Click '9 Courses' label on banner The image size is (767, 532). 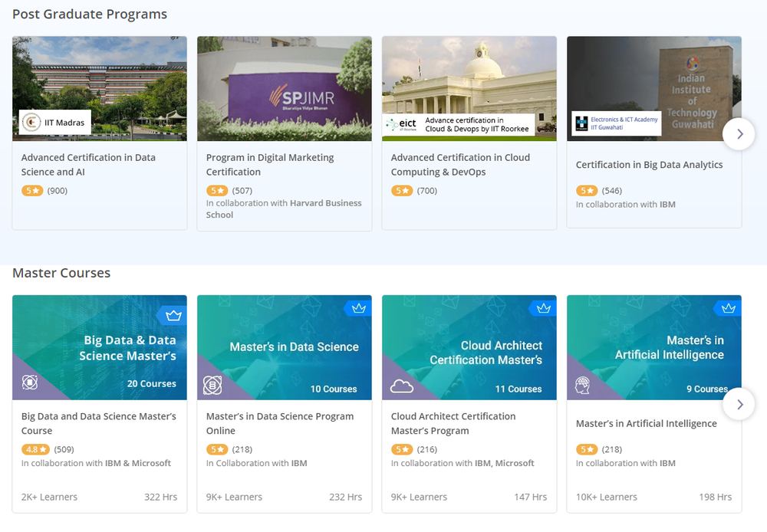(x=707, y=389)
